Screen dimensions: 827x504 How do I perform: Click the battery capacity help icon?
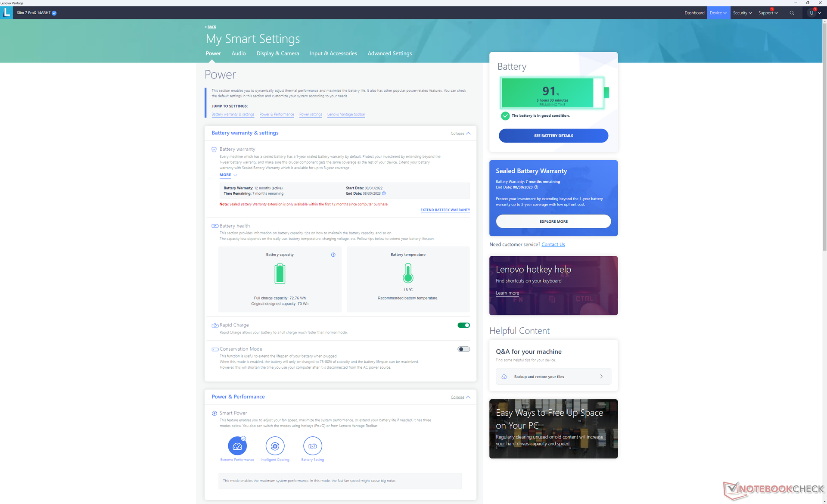click(333, 255)
